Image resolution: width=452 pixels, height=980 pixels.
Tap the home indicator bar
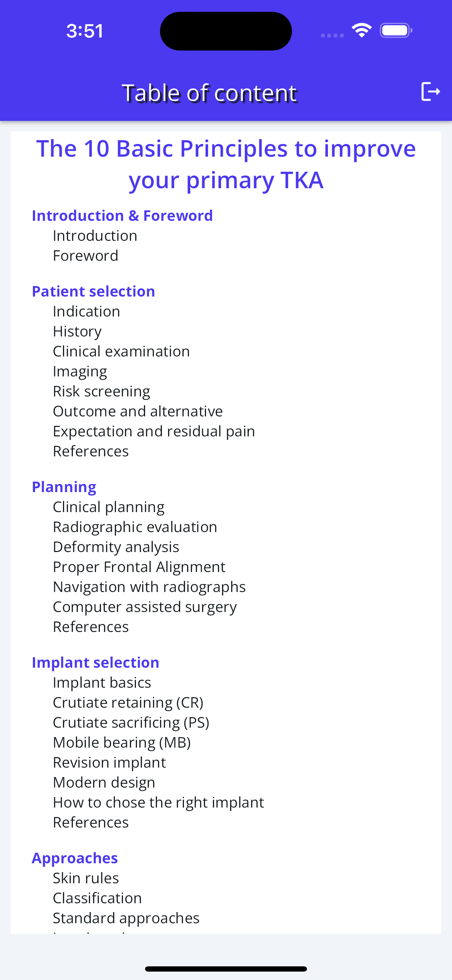pyautogui.click(x=226, y=968)
